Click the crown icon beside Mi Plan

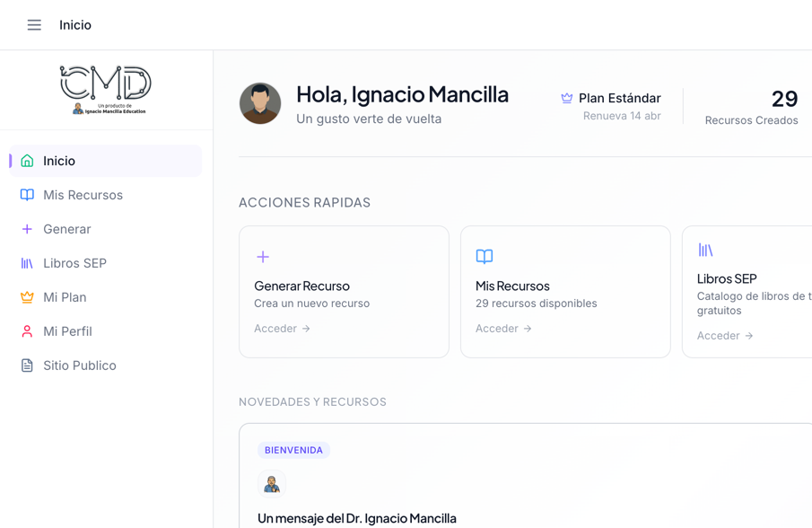pos(27,297)
